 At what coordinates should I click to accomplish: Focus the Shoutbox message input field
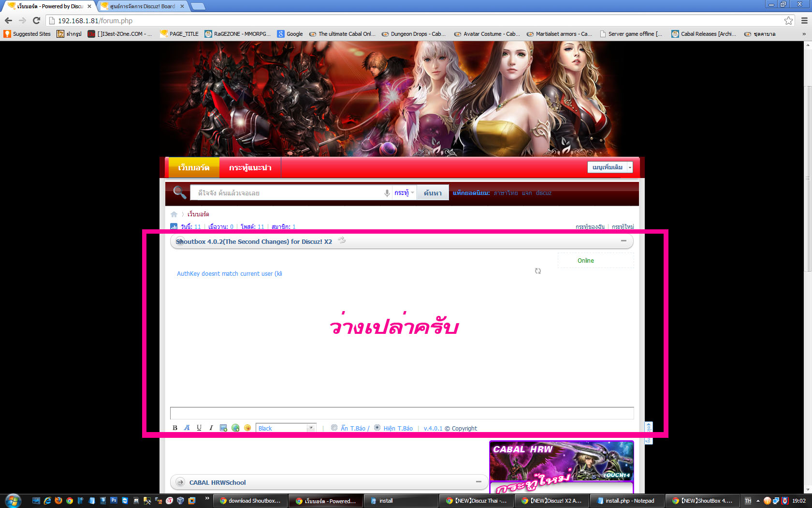pyautogui.click(x=402, y=413)
